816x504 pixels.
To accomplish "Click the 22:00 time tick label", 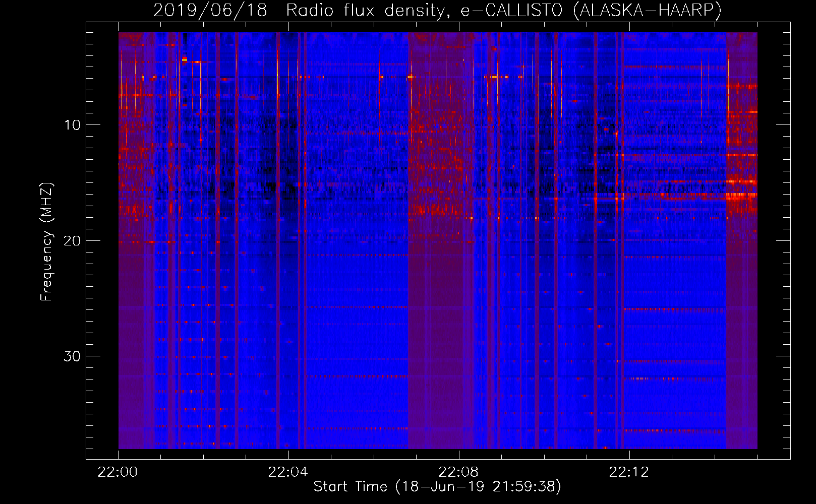I will [118, 472].
